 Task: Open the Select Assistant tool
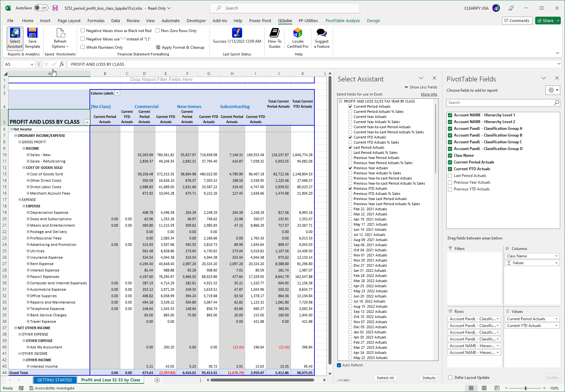tap(15, 38)
